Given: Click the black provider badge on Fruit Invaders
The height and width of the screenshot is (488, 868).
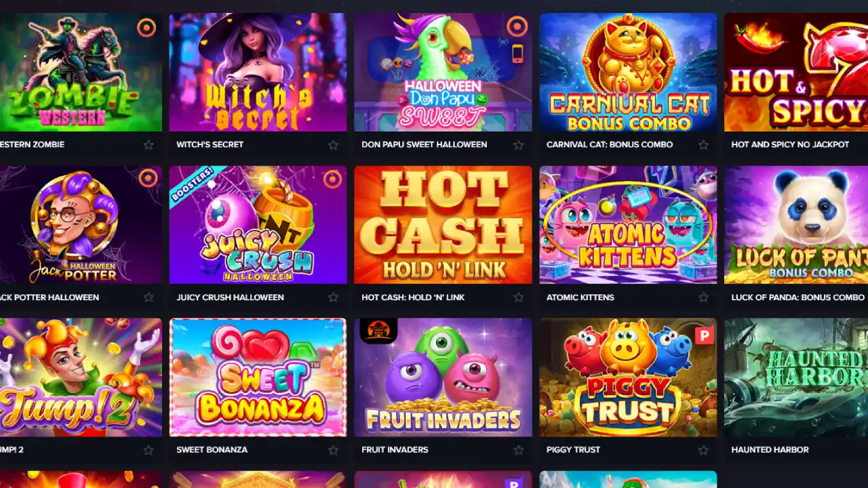Looking at the screenshot, I should [378, 331].
